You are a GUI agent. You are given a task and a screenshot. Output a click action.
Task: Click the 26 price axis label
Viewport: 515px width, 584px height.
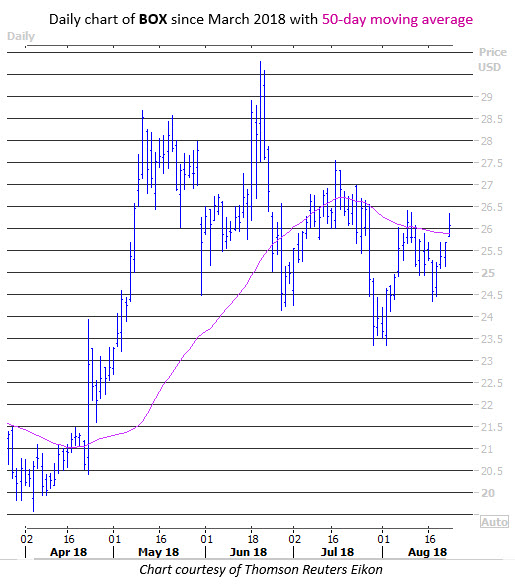(486, 229)
